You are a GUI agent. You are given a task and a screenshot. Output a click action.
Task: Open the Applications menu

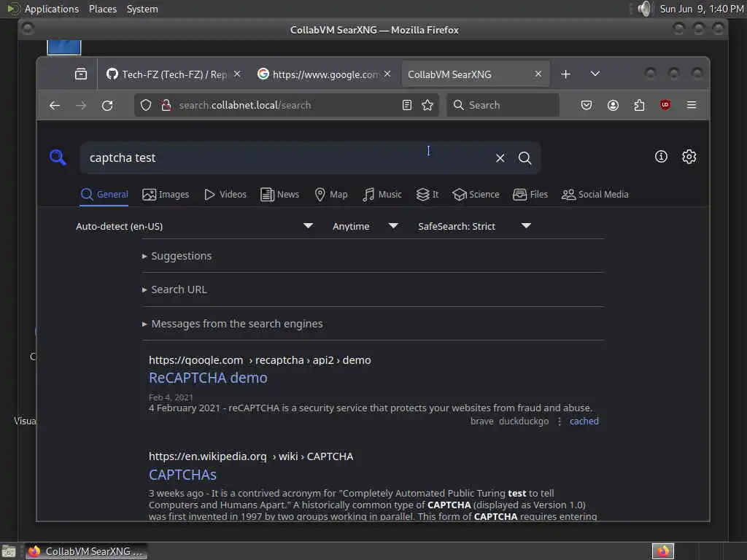tap(52, 9)
